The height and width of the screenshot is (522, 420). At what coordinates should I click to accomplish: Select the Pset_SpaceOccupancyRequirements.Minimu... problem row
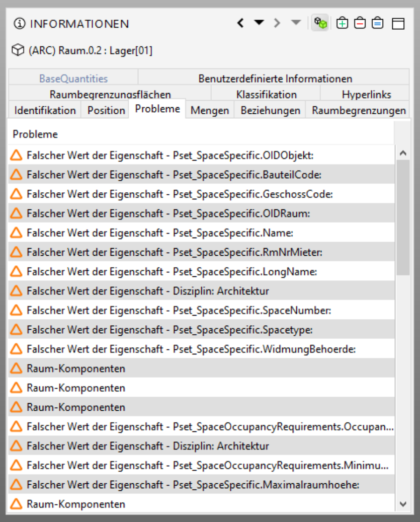point(202,465)
